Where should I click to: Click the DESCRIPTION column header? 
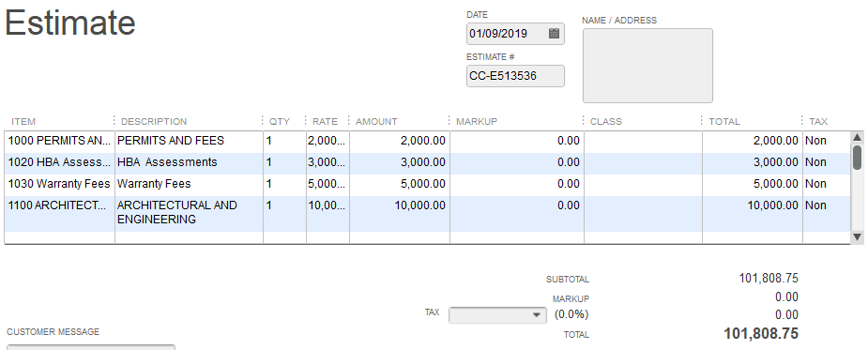tap(154, 121)
